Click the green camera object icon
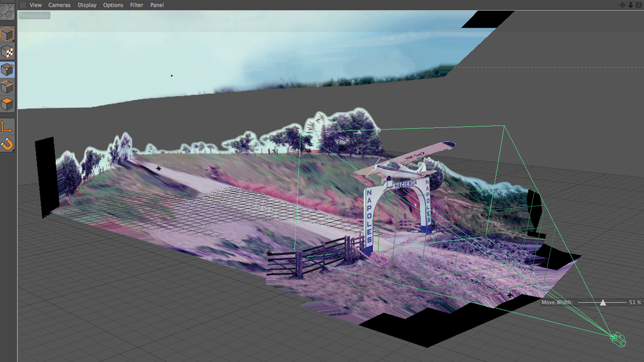The image size is (644, 362). [618, 340]
